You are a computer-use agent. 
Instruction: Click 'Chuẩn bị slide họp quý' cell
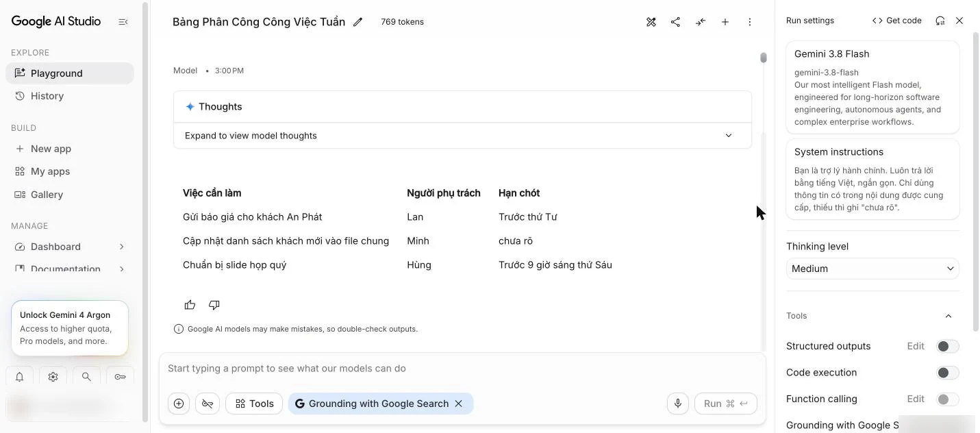click(x=235, y=265)
